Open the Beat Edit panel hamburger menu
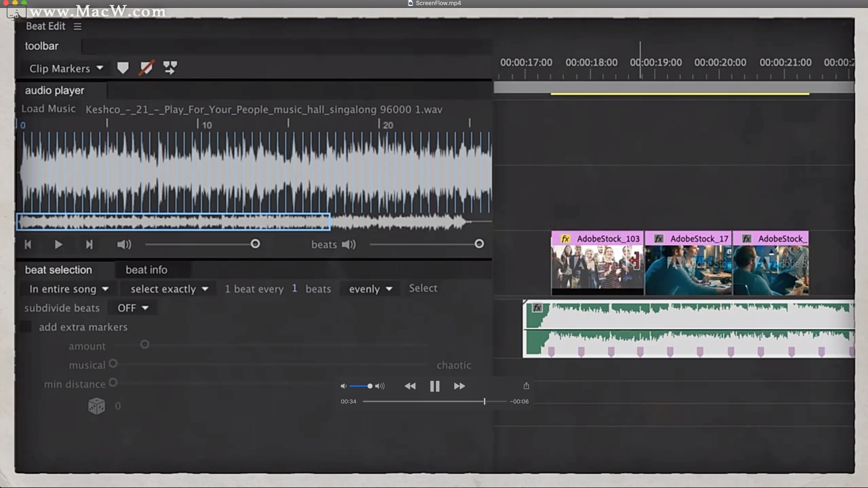Image resolution: width=868 pixels, height=488 pixels. 78,26
